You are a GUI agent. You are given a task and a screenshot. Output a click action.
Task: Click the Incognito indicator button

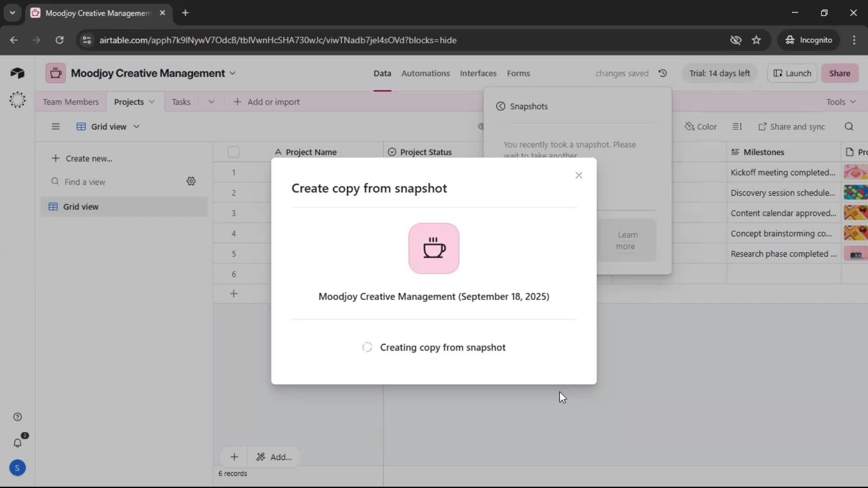coord(809,40)
